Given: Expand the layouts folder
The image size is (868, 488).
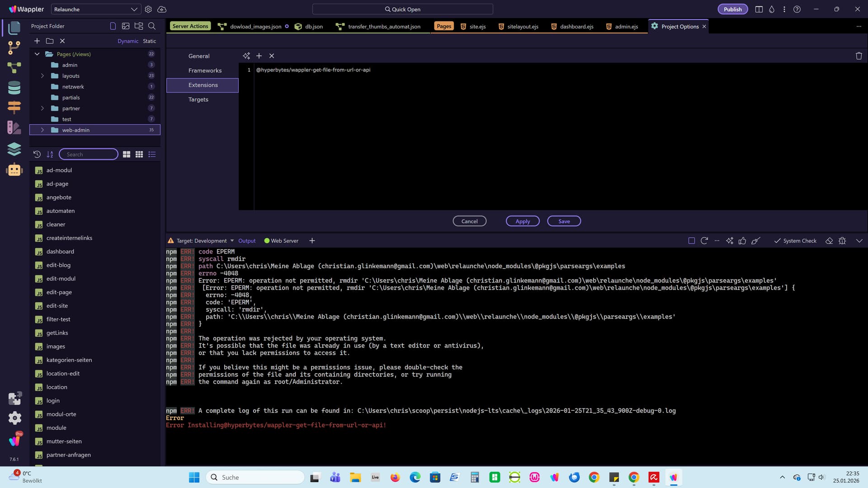Looking at the screenshot, I should click(42, 76).
